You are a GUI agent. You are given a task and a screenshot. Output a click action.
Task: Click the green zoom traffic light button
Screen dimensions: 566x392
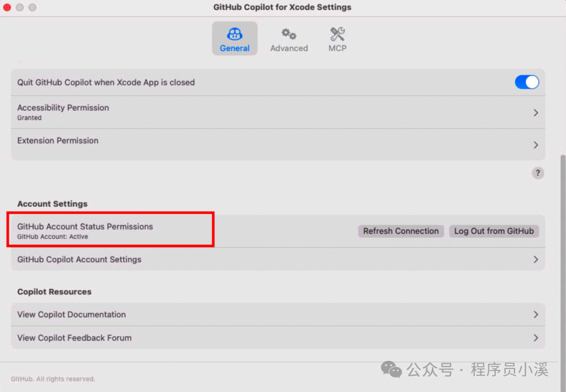click(31, 7)
